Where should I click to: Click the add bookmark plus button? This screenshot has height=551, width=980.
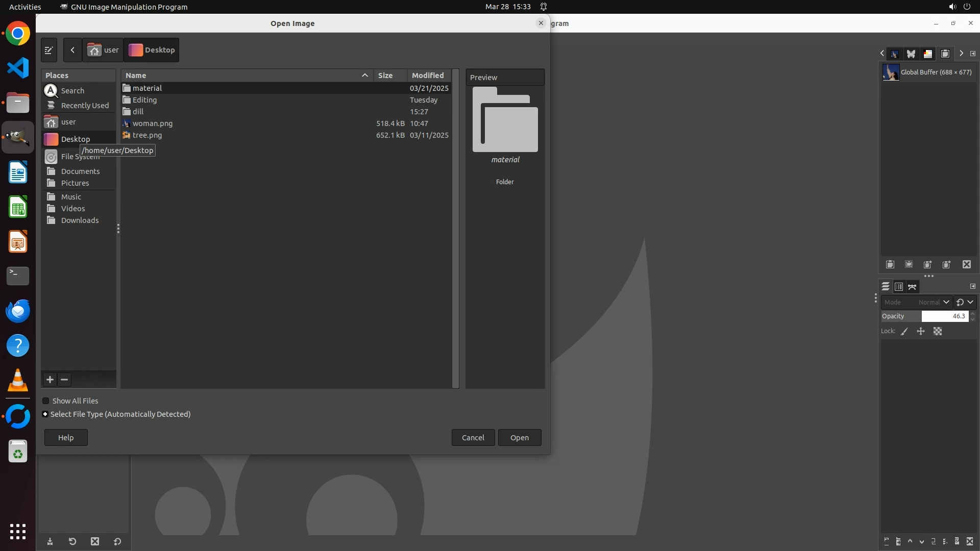(x=50, y=380)
